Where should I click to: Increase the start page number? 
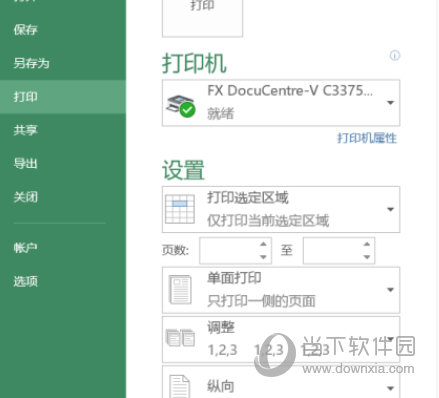coord(263,244)
